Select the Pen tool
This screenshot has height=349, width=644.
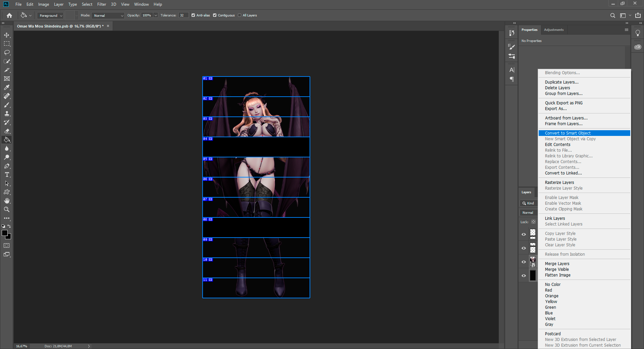(7, 166)
